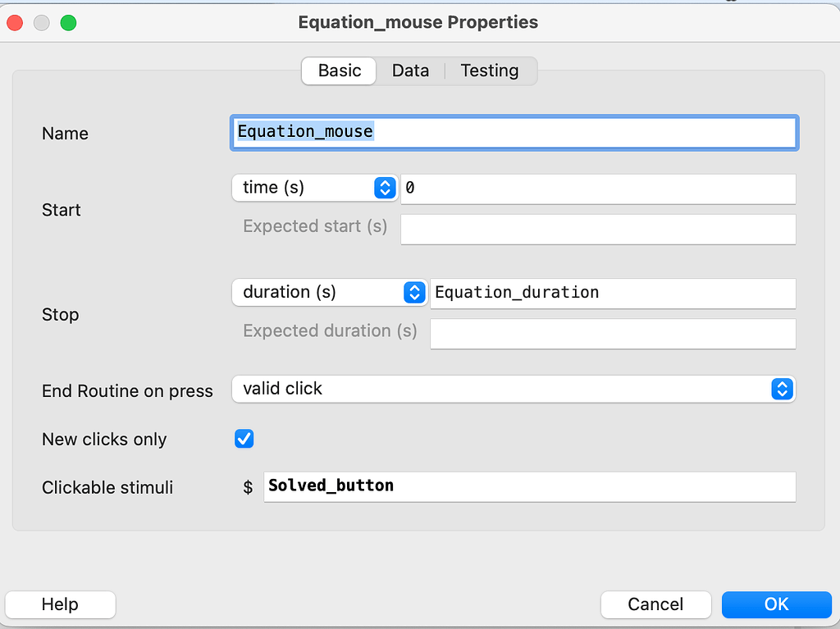Switch to the Data tab
The width and height of the screenshot is (840, 629).
click(410, 71)
